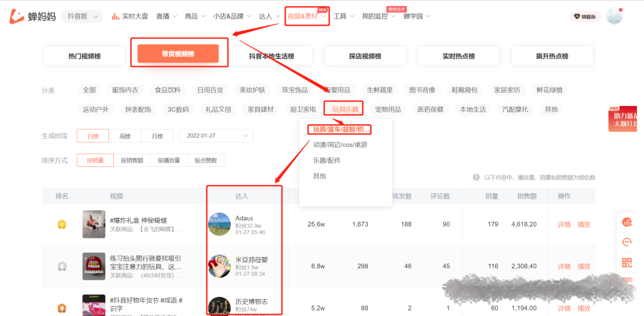This screenshot has height=316, width=644.
Task: Click the 米豆邦母婴 creator avatar
Action: pos(219,267)
